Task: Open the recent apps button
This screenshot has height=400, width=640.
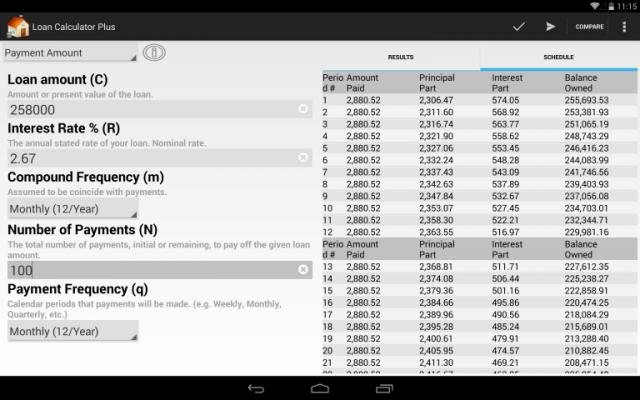Action: click(x=384, y=388)
